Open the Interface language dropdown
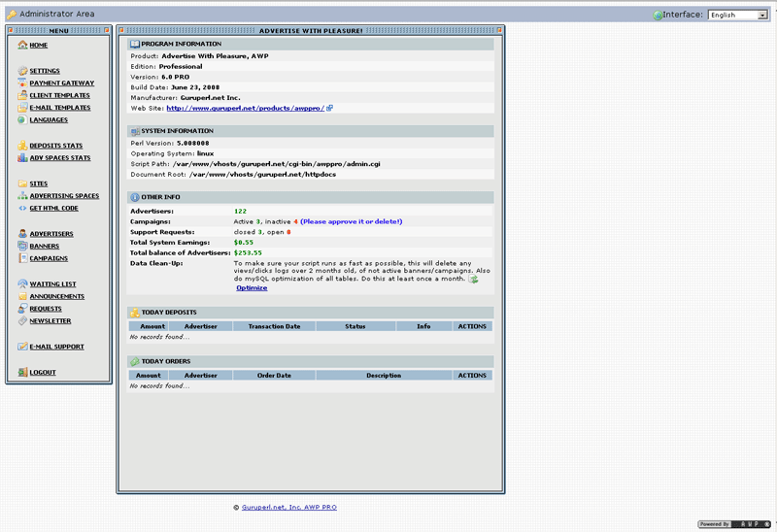The image size is (777, 532). 738,15
